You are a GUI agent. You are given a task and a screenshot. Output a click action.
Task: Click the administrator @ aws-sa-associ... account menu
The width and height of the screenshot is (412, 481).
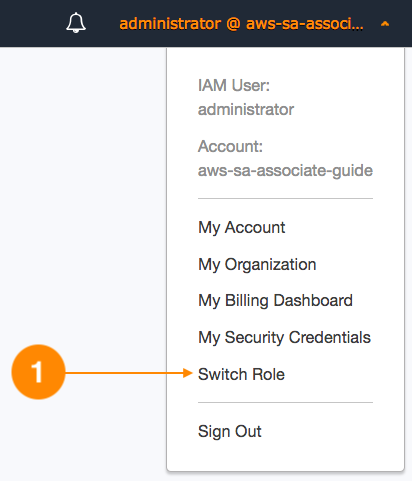pyautogui.click(x=241, y=24)
